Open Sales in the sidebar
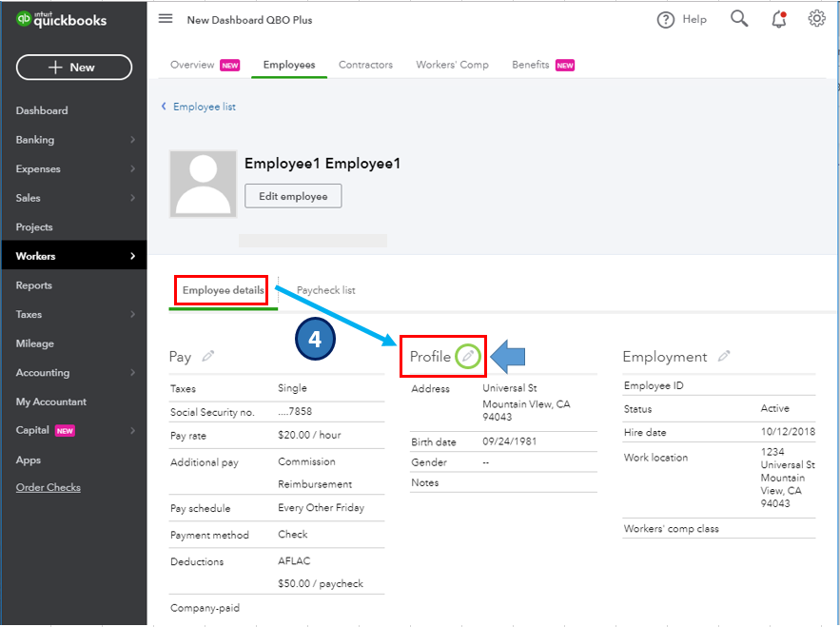The width and height of the screenshot is (840, 627). pyautogui.click(x=28, y=198)
